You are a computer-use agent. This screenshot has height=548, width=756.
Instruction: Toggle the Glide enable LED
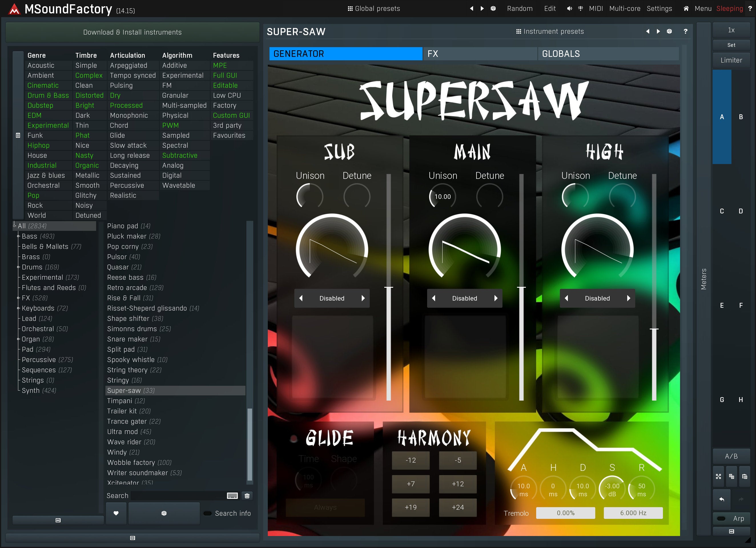294,439
